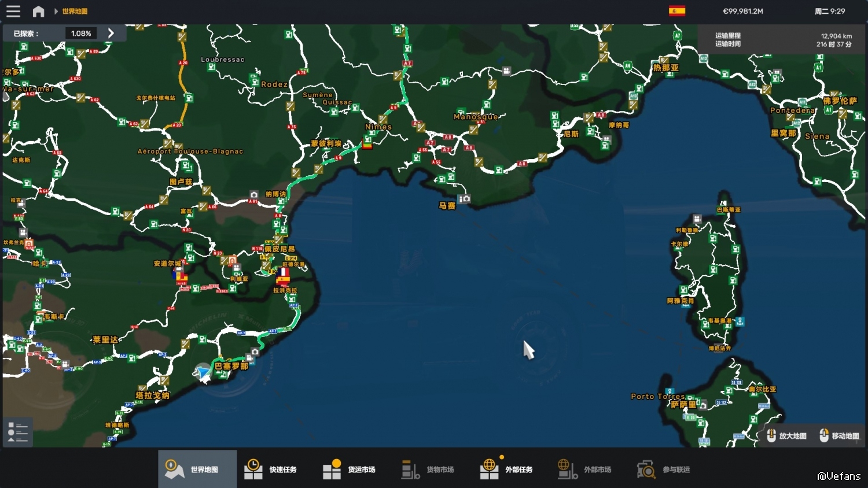This screenshot has width=868, height=488.
Task: Select the 纳博讷 city label
Action: 275,194
